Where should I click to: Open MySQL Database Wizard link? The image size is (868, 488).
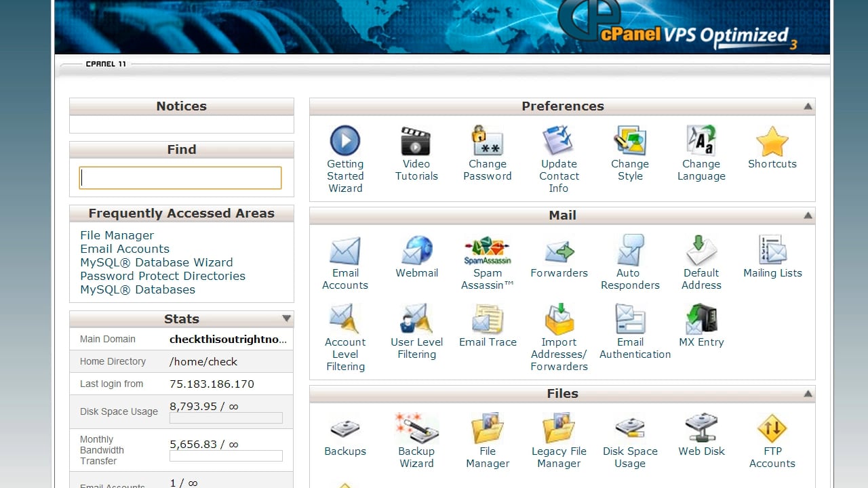pos(156,262)
